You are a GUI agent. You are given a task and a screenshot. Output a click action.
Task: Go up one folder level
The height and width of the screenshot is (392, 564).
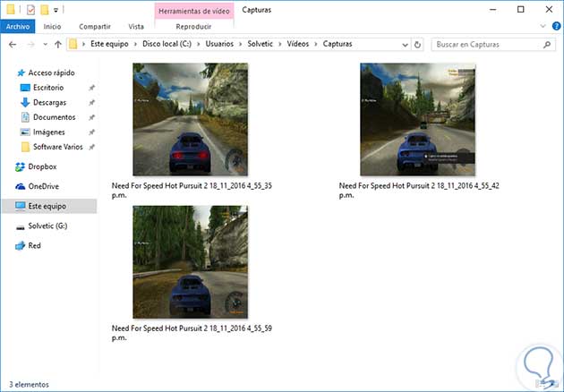(57, 45)
